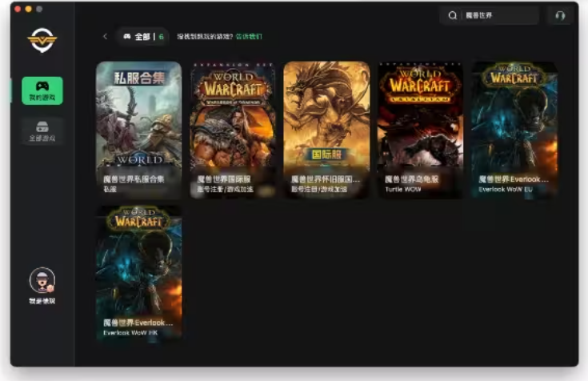Open the 我的游戏 sidebar section
The image size is (588, 381).
coord(42,90)
